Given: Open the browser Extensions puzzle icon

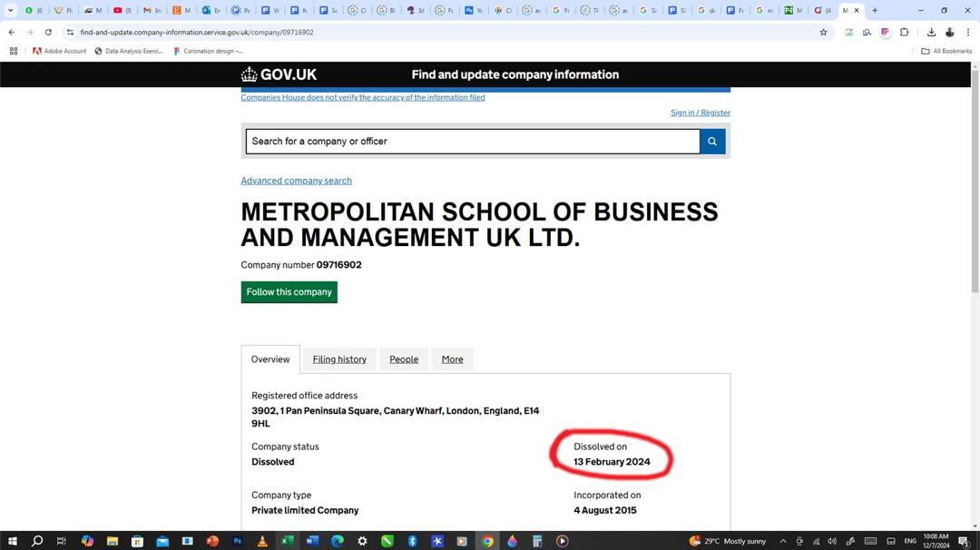Looking at the screenshot, I should pos(904,32).
